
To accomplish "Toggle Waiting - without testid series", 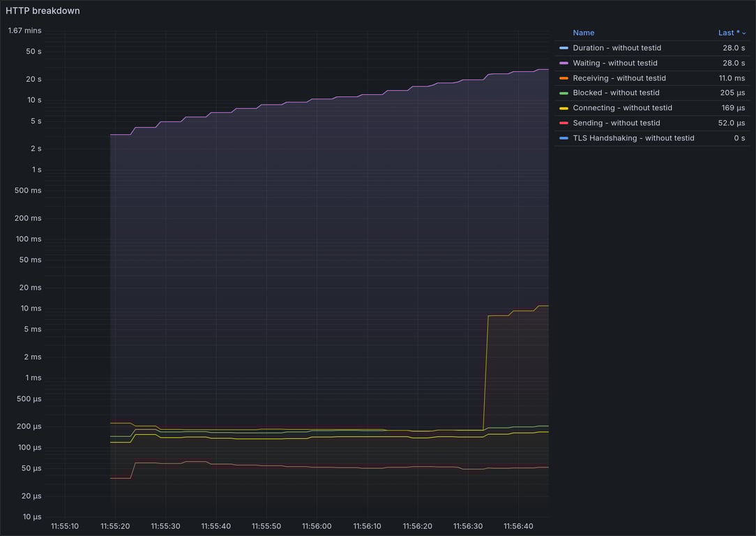I will 614,63.
